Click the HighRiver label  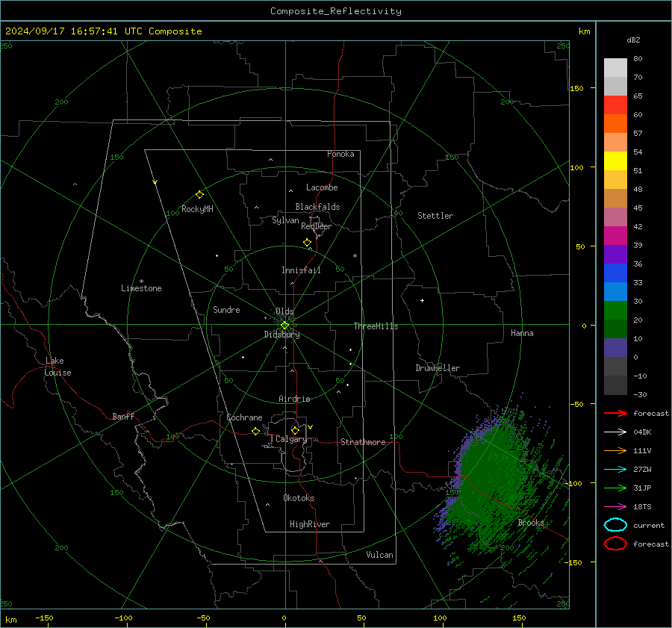coord(310,524)
